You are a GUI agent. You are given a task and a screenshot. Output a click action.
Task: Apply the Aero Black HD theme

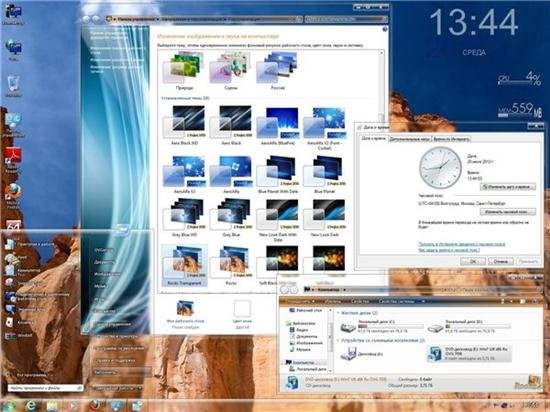(x=184, y=126)
